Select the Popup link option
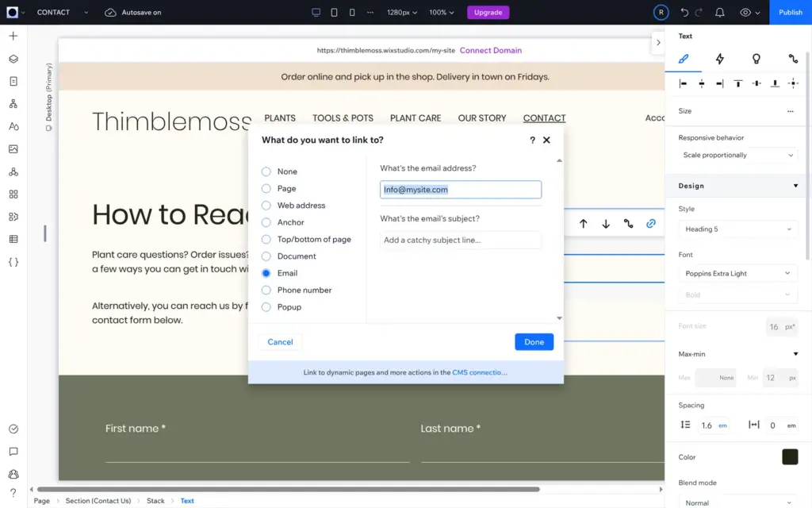Viewport: 812px width, 508px height. tap(266, 307)
